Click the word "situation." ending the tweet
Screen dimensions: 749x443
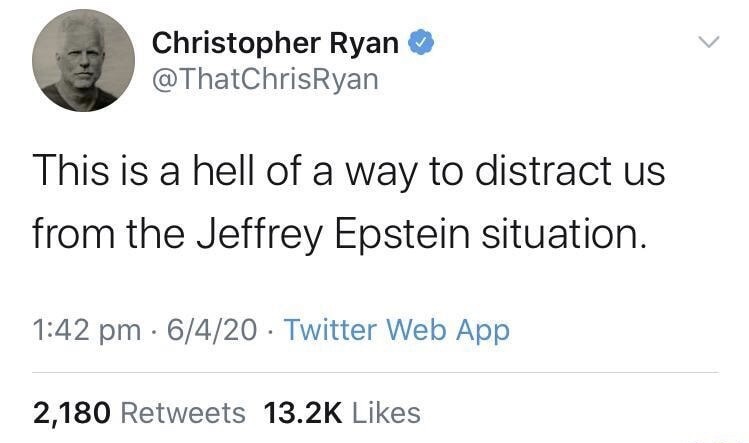point(564,234)
